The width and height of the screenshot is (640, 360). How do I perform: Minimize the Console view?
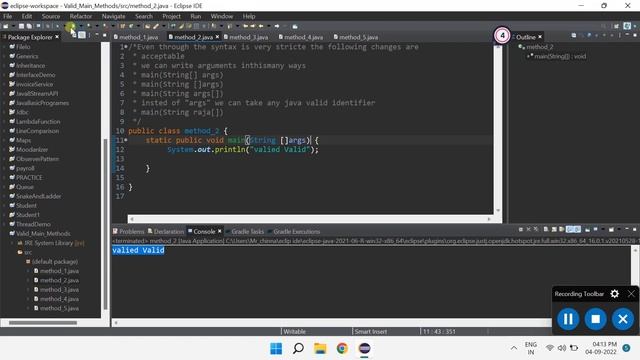[627, 229]
